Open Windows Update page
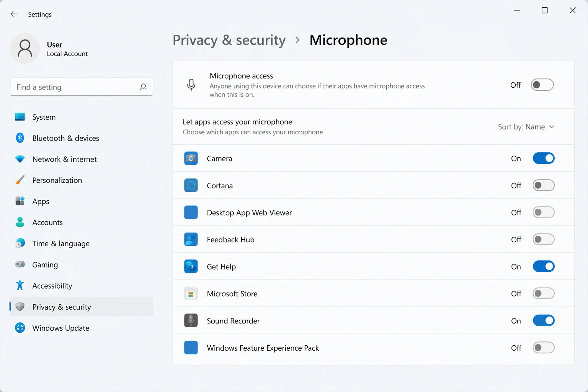The width and height of the screenshot is (588, 392). tap(82, 328)
